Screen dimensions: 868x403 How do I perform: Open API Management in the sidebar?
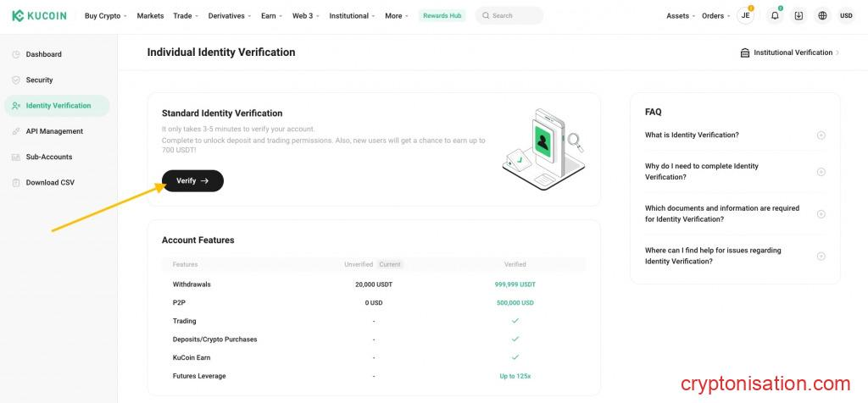[54, 131]
